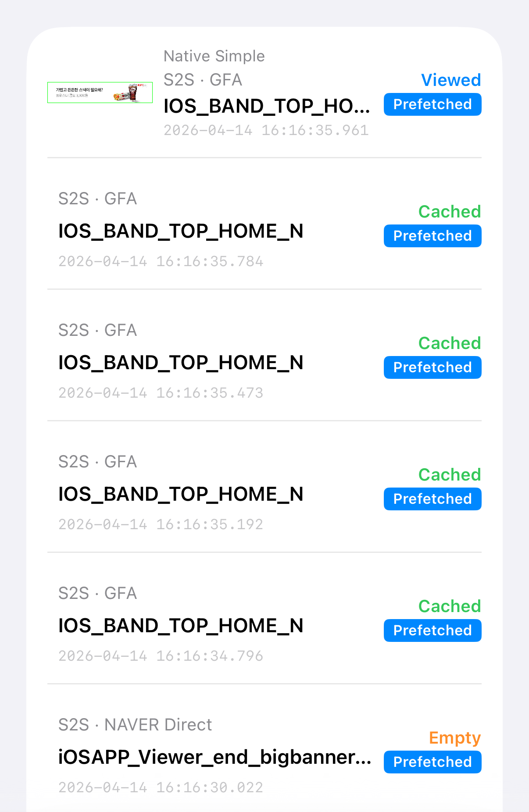
Task: Open the entry logged at 16:16:35.192
Action: pyautogui.click(x=181, y=494)
